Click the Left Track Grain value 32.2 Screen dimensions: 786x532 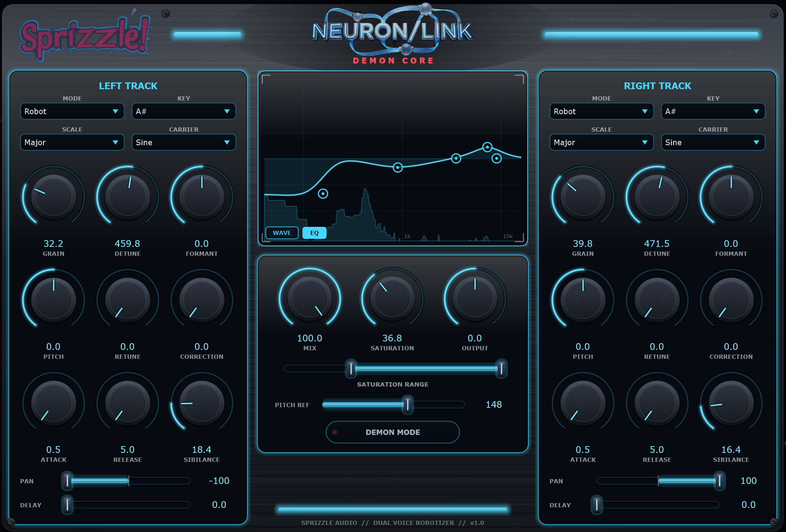[x=53, y=244]
